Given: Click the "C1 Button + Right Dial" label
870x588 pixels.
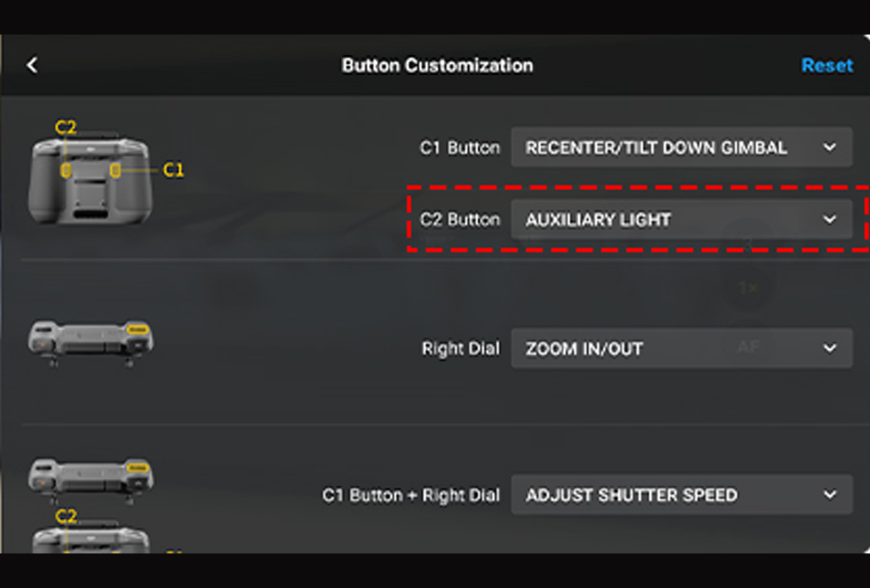Looking at the screenshot, I should [411, 495].
